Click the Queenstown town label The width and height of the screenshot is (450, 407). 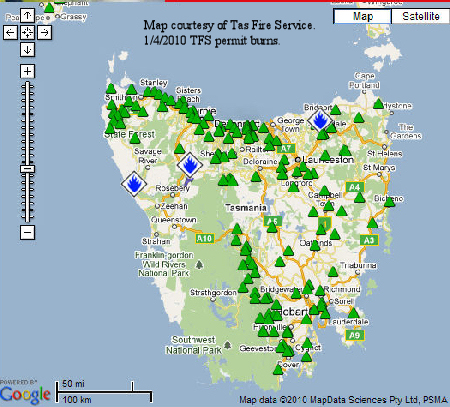(x=174, y=220)
